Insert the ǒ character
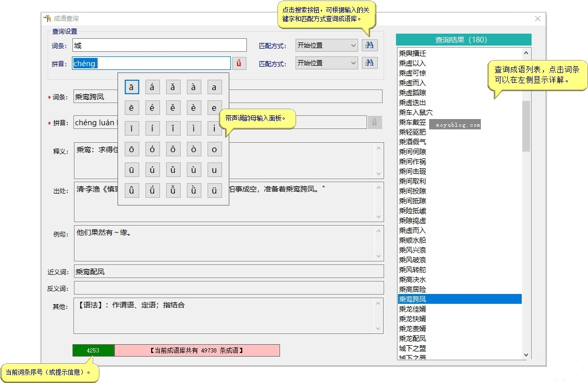Image resolution: width=588 pixels, height=383 pixels. click(173, 149)
